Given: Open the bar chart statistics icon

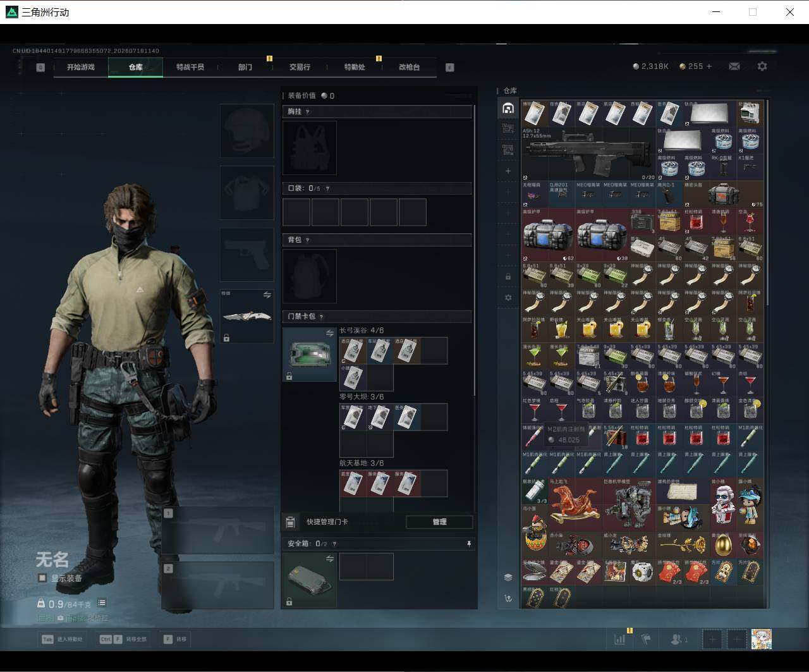Looking at the screenshot, I should [620, 639].
